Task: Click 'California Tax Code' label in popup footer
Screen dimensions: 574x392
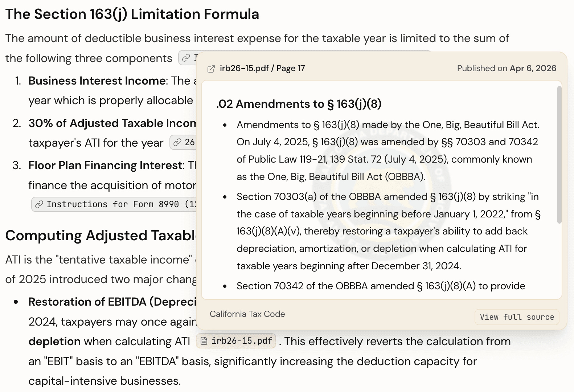Action: click(247, 314)
